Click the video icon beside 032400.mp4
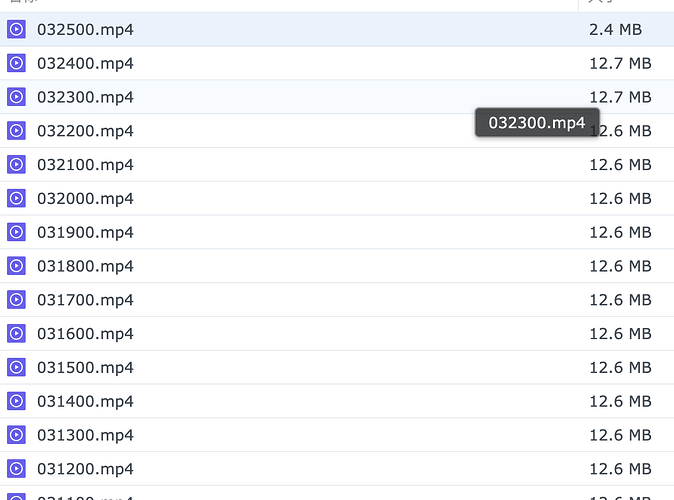This screenshot has height=500, width=674. click(x=16, y=63)
